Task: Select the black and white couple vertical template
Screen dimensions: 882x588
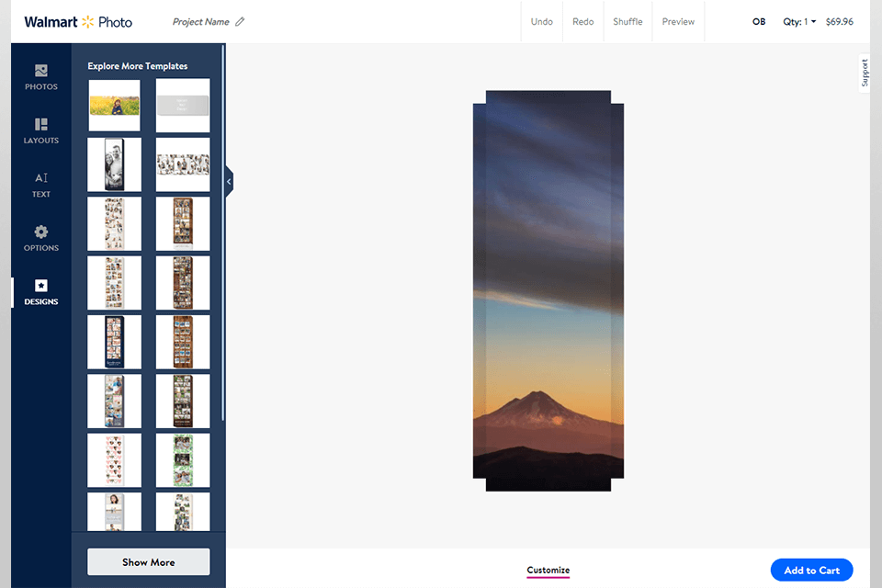Action: click(114, 164)
